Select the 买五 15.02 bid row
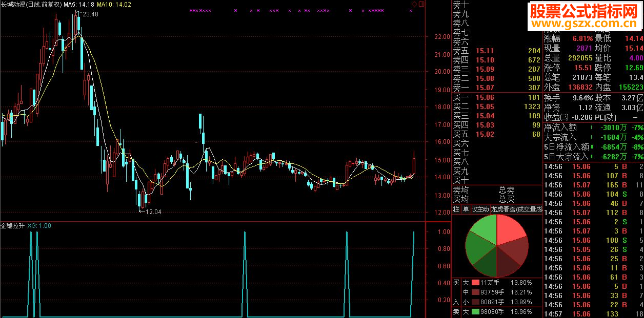The height and width of the screenshot is (318, 644). (x=497, y=134)
